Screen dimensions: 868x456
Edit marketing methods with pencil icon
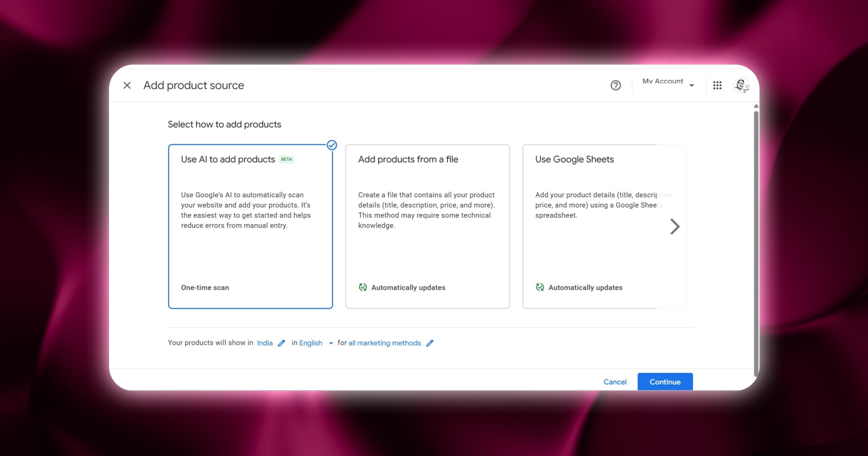point(430,343)
